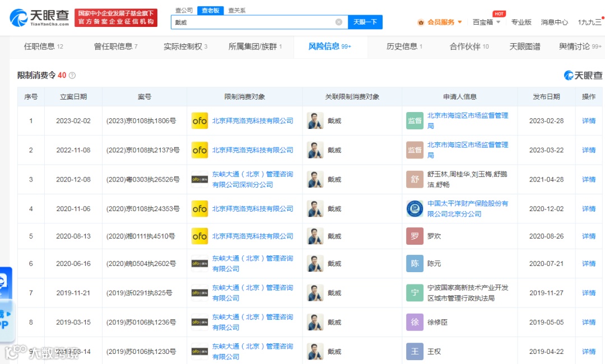Switch to the 查关系 search tab
Viewport: 605px width, 364px height.
click(237, 10)
